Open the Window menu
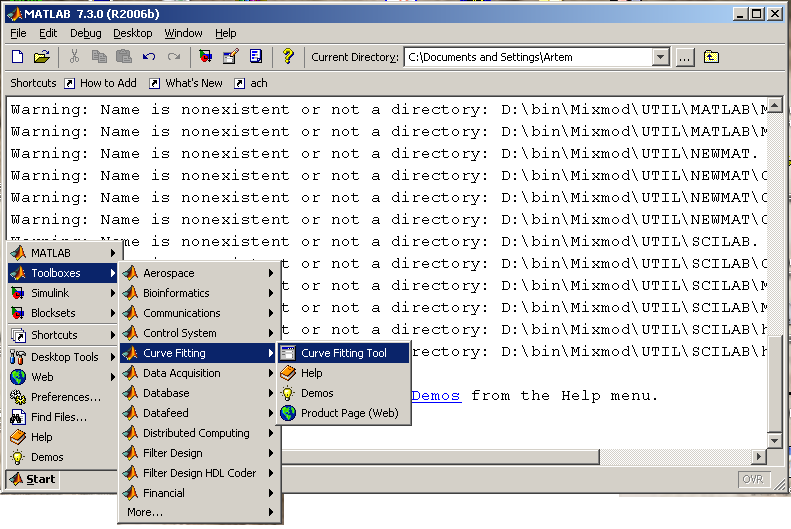 click(184, 33)
